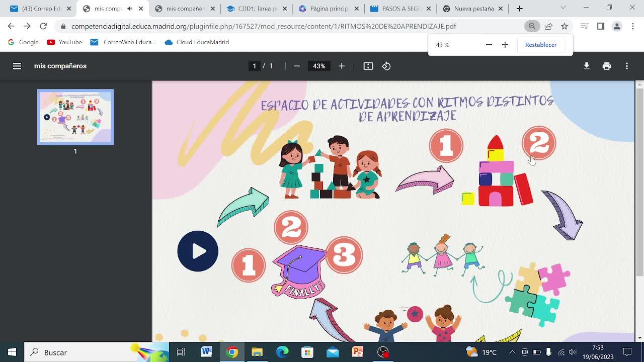Show hidden system tray icons
Image resolution: width=644 pixels, height=362 pixels.
point(512,352)
